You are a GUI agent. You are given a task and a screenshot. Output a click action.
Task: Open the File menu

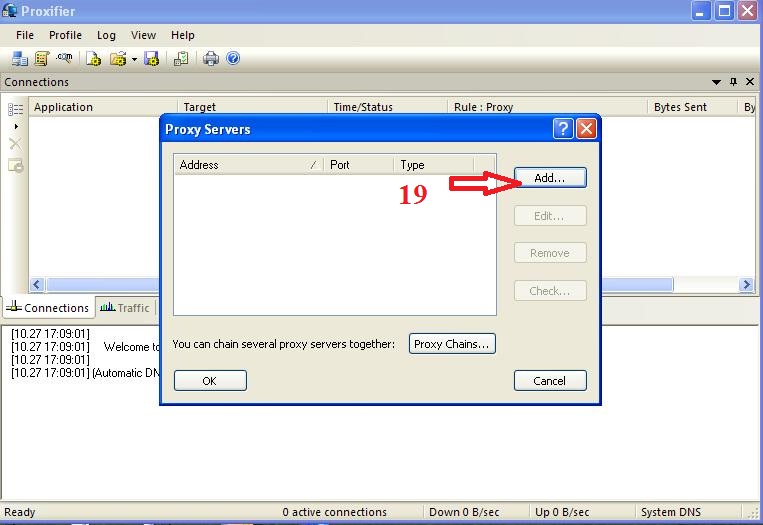coord(25,35)
